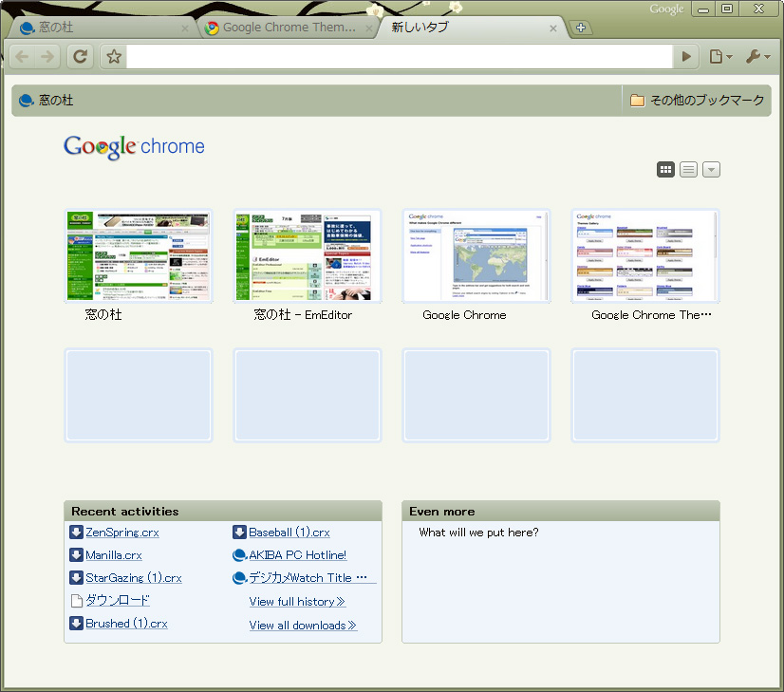Open Brushed (1).crx download

pyautogui.click(x=126, y=624)
